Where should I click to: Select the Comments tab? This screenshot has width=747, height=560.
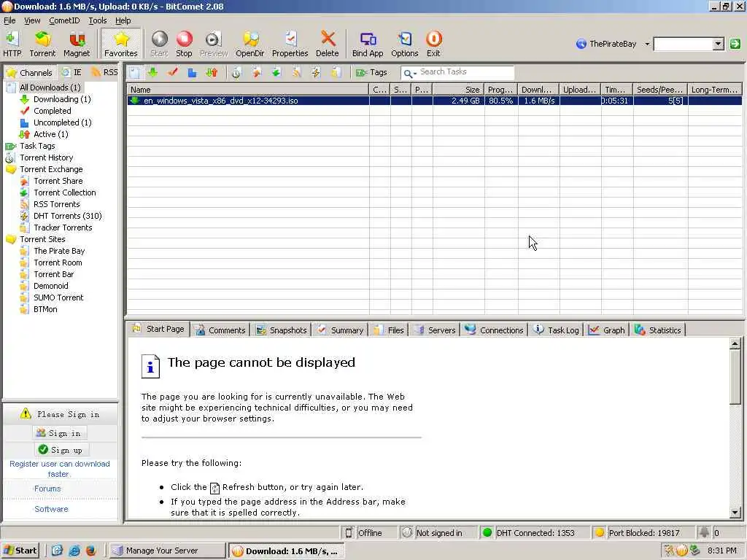[220, 330]
